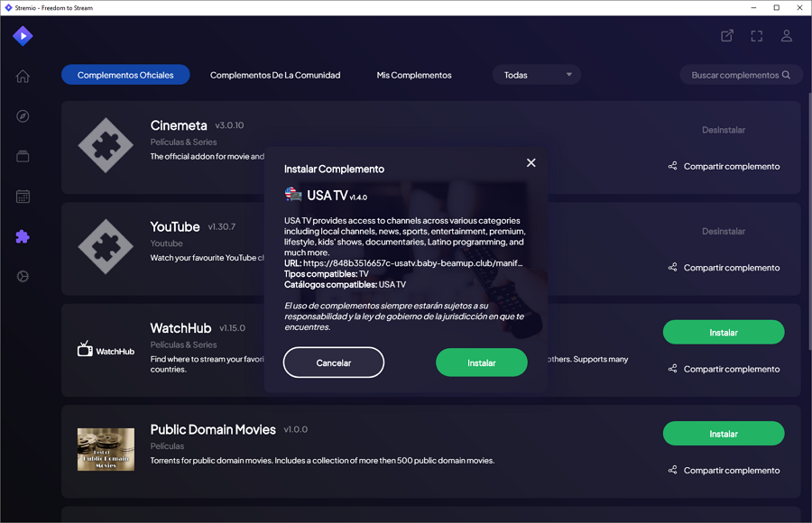This screenshot has height=523, width=812.
Task: Open the Settings gear icon
Action: [x=23, y=277]
